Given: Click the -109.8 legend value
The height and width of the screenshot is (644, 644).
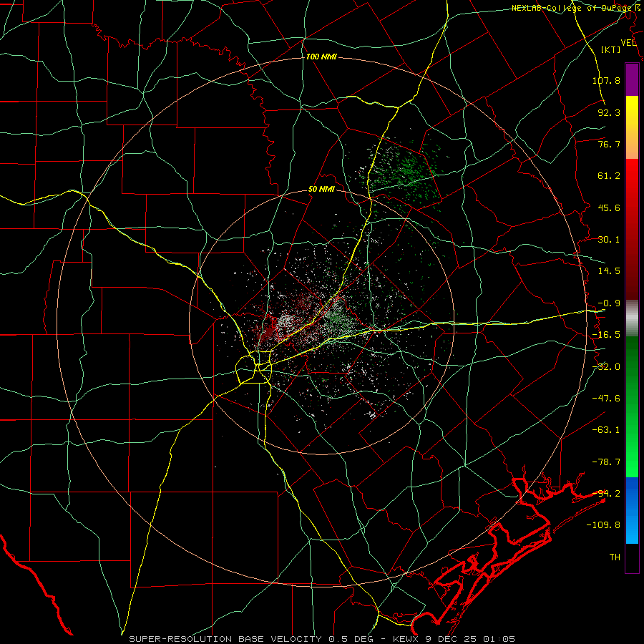Looking at the screenshot, I should [603, 525].
